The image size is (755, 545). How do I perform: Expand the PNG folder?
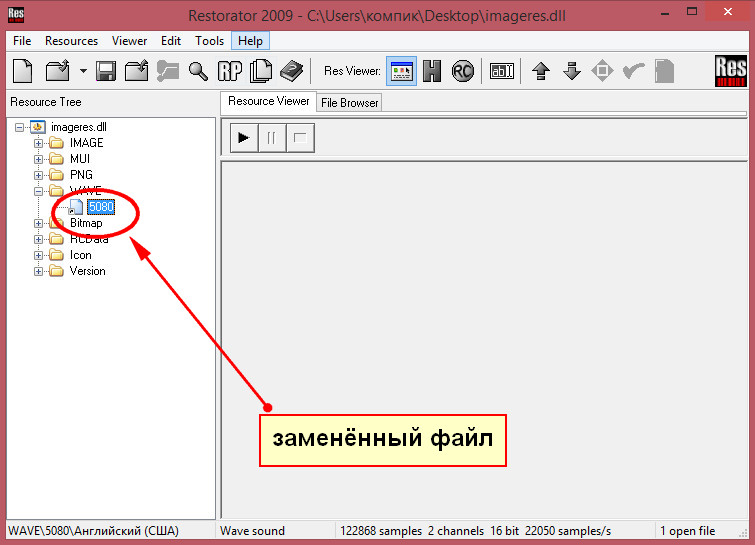pos(39,175)
